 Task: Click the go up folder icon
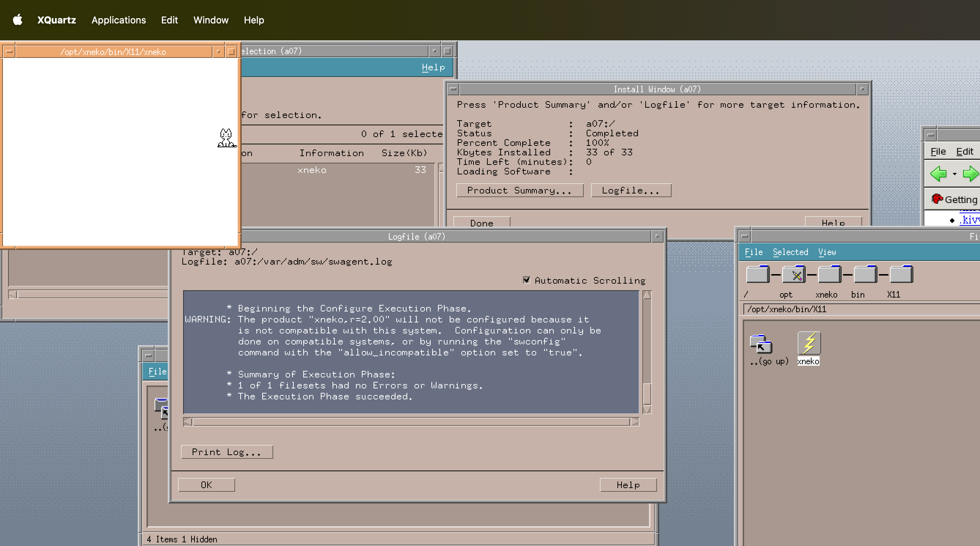[x=761, y=344]
